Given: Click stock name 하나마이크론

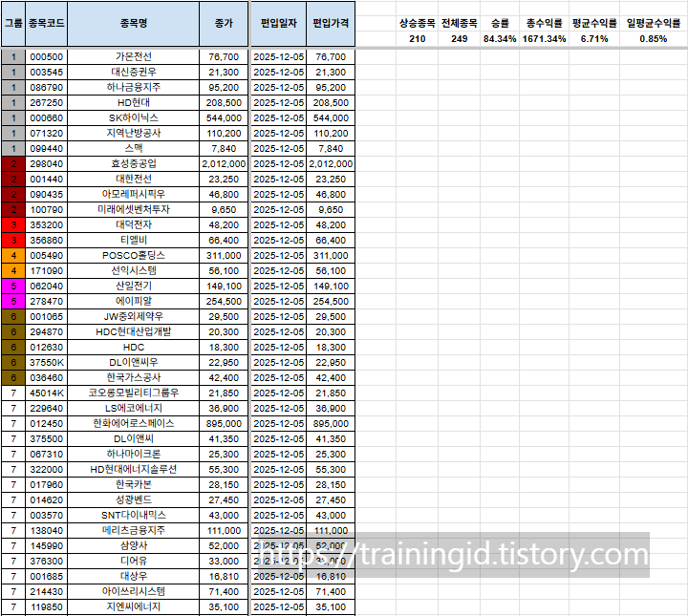Looking at the screenshot, I should 134,455.
